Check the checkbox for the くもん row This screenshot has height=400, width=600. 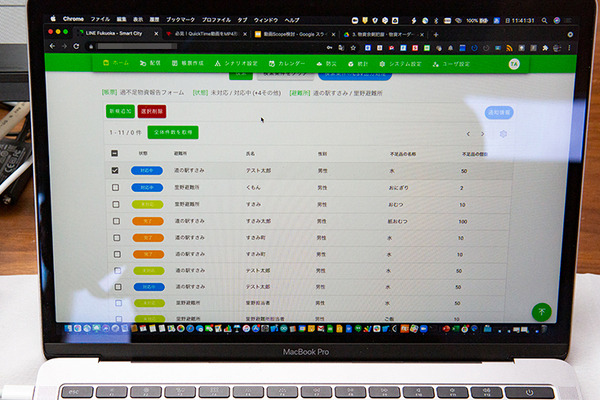point(114,188)
